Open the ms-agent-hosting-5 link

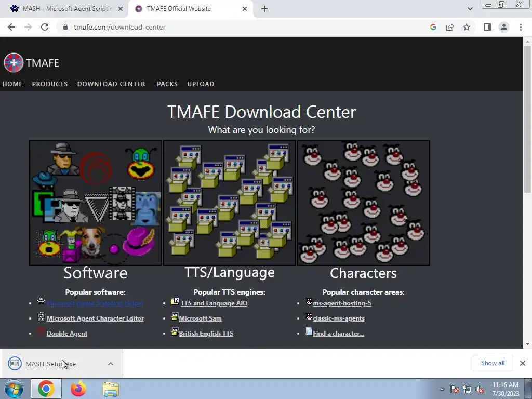click(342, 303)
